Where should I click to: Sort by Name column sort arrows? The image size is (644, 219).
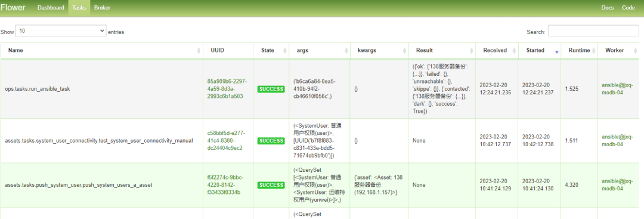point(199,51)
